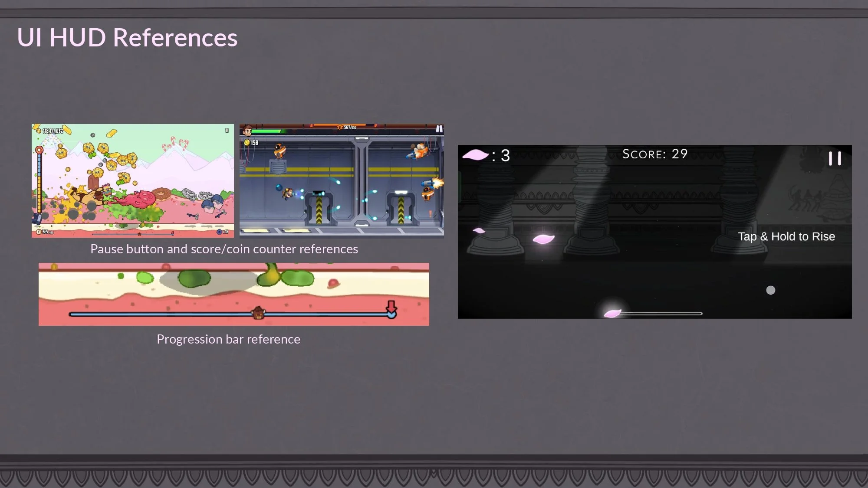Click the character avatar next to the green health bar
Image resolution: width=868 pixels, height=488 pixels.
click(x=247, y=131)
